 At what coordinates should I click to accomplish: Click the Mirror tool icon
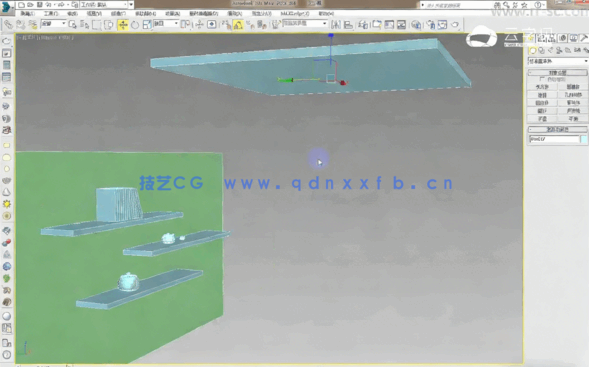click(x=336, y=25)
